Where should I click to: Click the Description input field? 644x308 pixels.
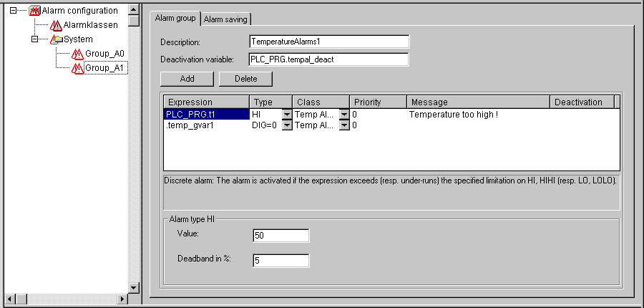click(329, 42)
